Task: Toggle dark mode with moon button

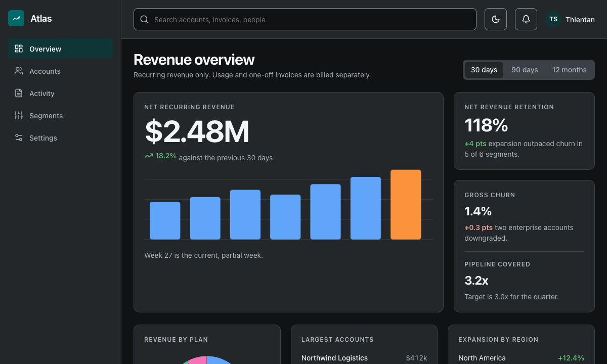Action: click(496, 19)
